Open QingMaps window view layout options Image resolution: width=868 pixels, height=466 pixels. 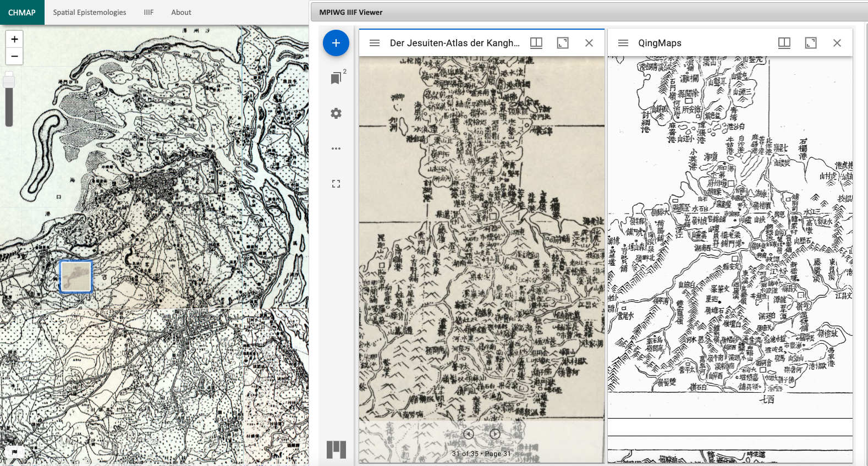coord(784,43)
